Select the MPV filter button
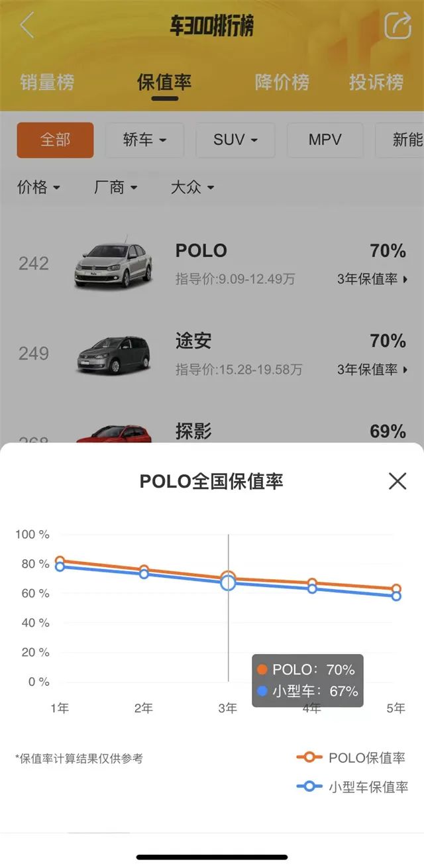Screen dimensions: 424x868 325,140
